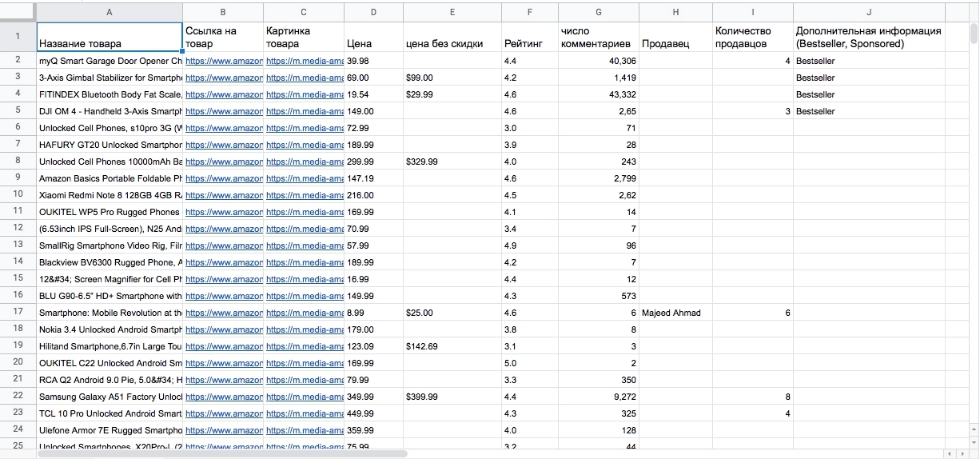Viewport: 980px width, 459px height.
Task: Click the horizontal scrollbar left arrow
Action: pos(950,453)
